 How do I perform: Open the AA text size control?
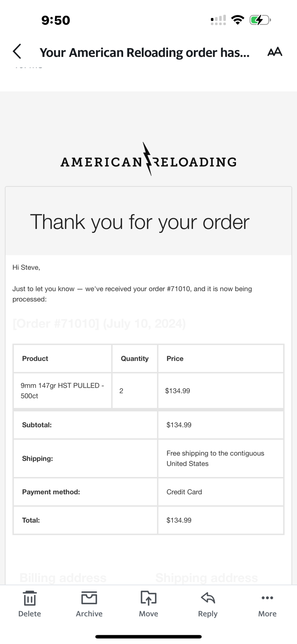pos(275,52)
